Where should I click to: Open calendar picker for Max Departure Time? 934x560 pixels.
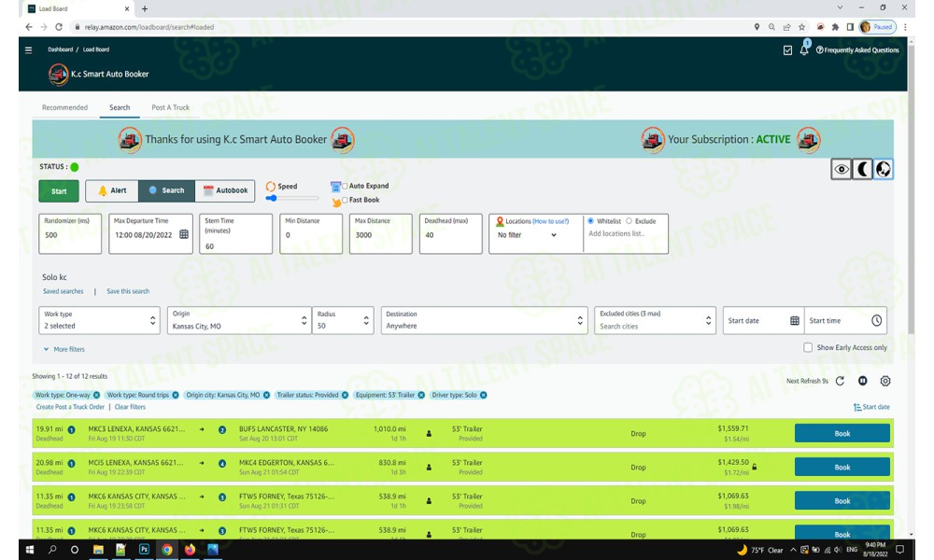pyautogui.click(x=184, y=234)
